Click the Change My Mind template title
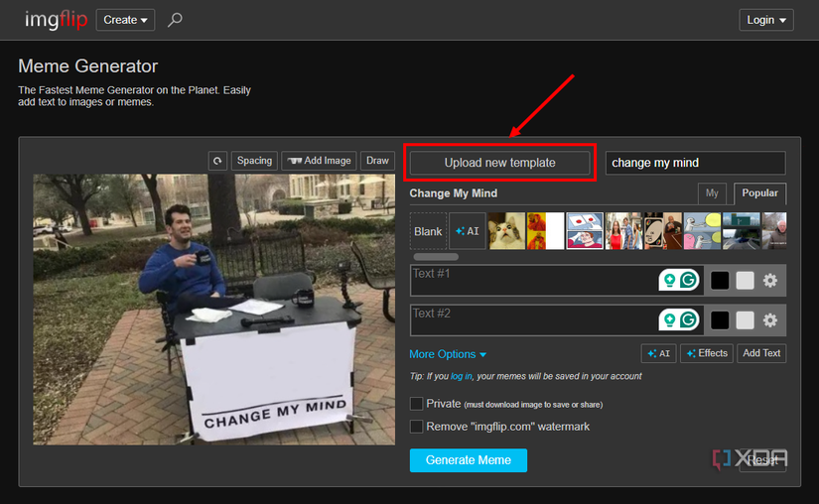Image resolution: width=819 pixels, height=504 pixels. click(x=454, y=193)
